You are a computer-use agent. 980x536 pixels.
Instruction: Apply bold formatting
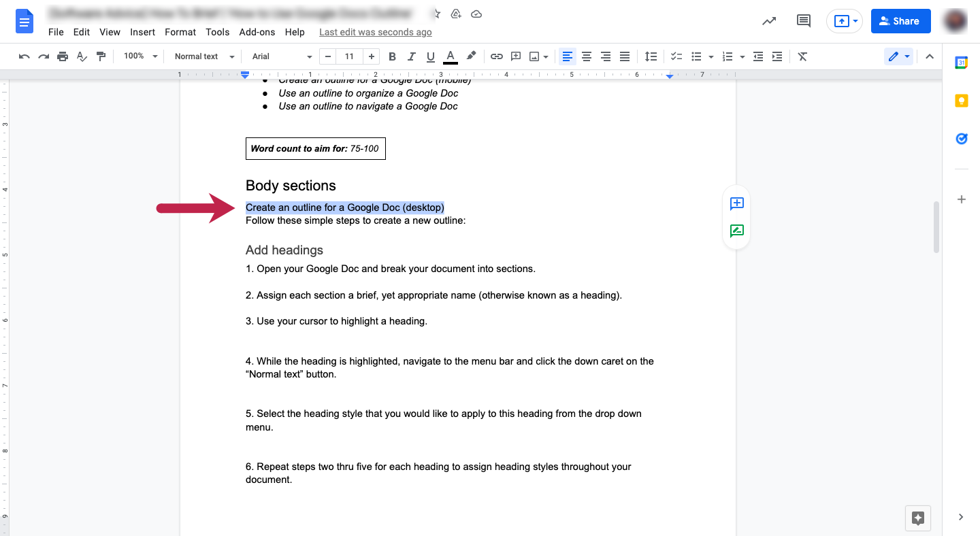click(x=392, y=56)
